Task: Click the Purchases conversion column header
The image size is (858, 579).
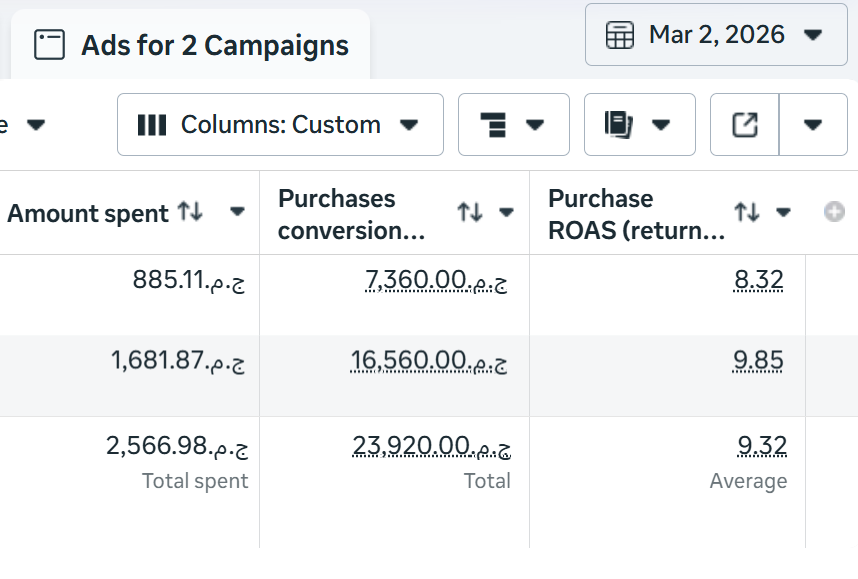Action: pos(352,214)
